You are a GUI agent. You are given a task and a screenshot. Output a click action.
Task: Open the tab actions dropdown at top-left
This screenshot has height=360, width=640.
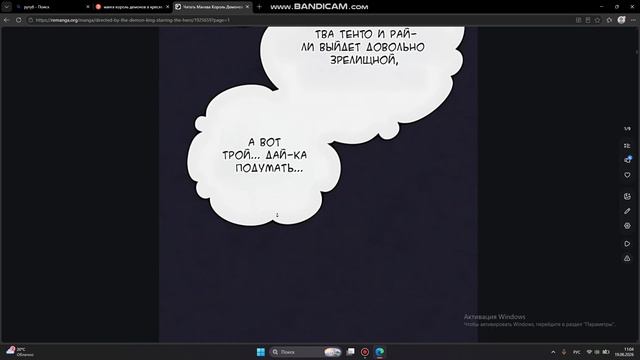6,7
